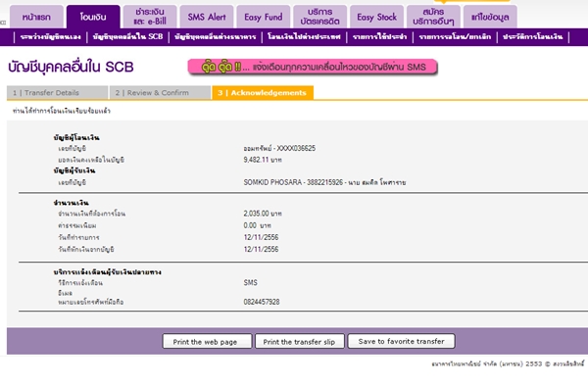Choose บัญชีบุคคลอื่นใน SCB in the purple submenu
588x386 pixels.
(127, 36)
